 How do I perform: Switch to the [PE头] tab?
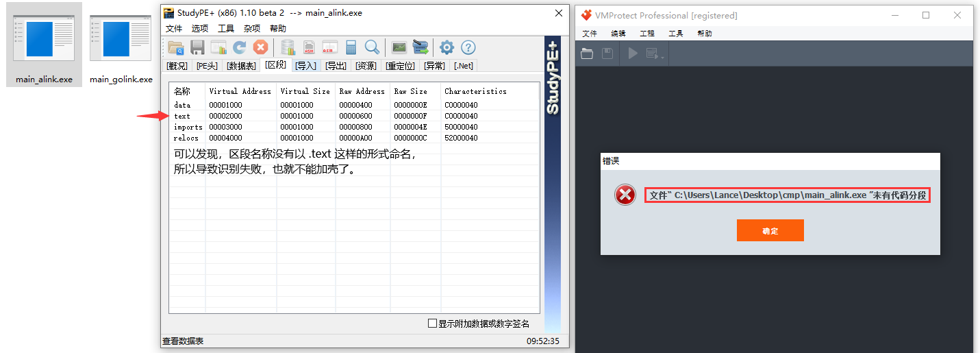pos(207,66)
